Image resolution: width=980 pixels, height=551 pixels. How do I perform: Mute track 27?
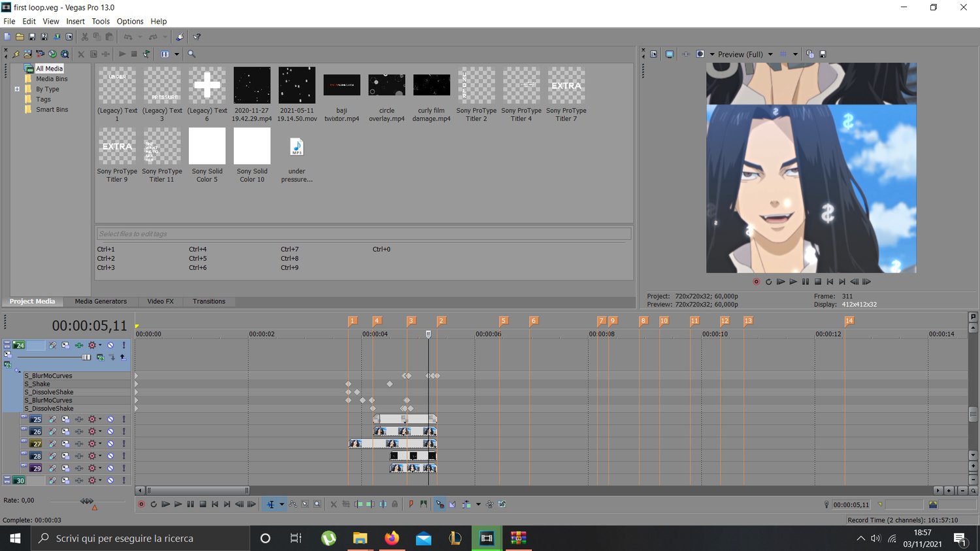click(110, 444)
